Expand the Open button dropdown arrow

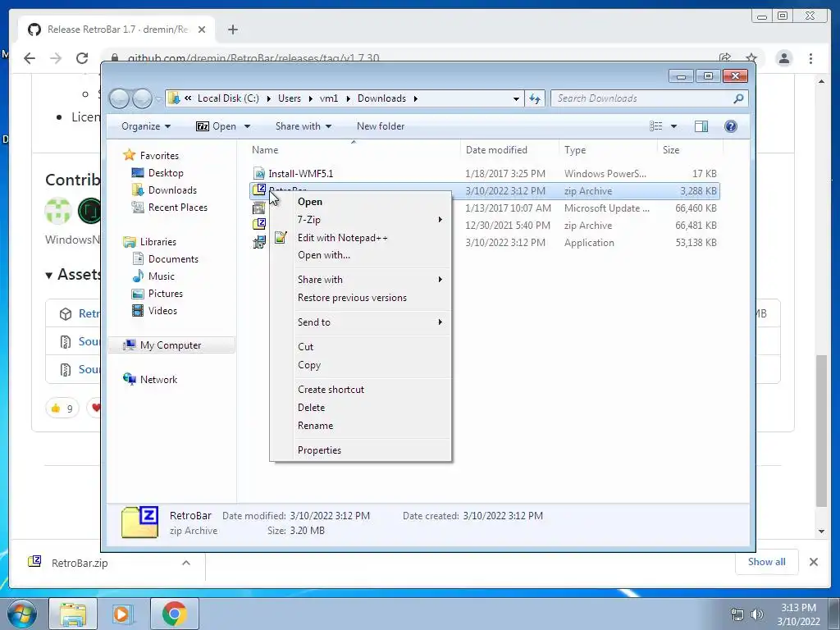[247, 126]
